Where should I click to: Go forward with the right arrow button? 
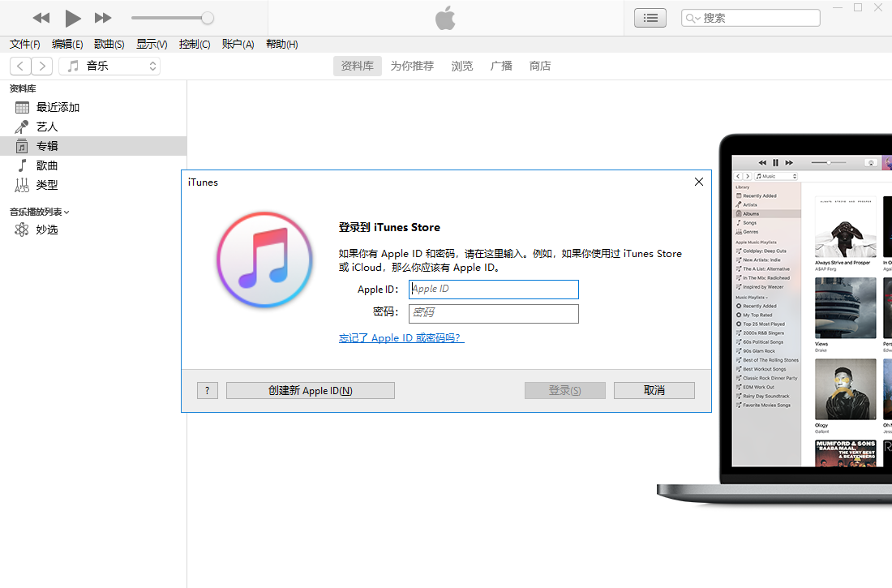tap(42, 66)
